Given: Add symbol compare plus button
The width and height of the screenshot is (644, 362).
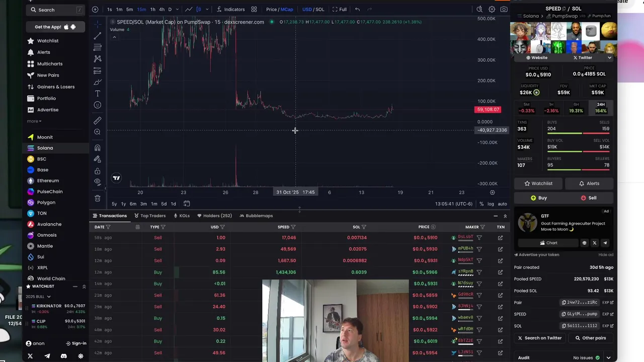Looking at the screenshot, I should [x=95, y=9].
